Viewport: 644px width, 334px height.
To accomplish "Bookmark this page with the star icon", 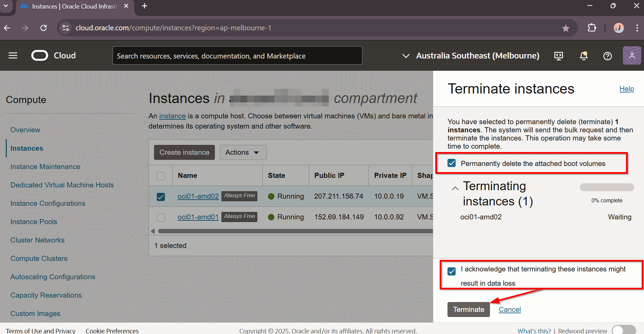I will 565,28.
